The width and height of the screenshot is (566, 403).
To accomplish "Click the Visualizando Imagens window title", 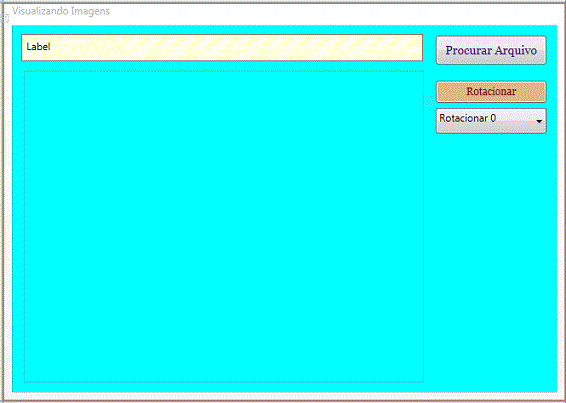I will point(61,11).
